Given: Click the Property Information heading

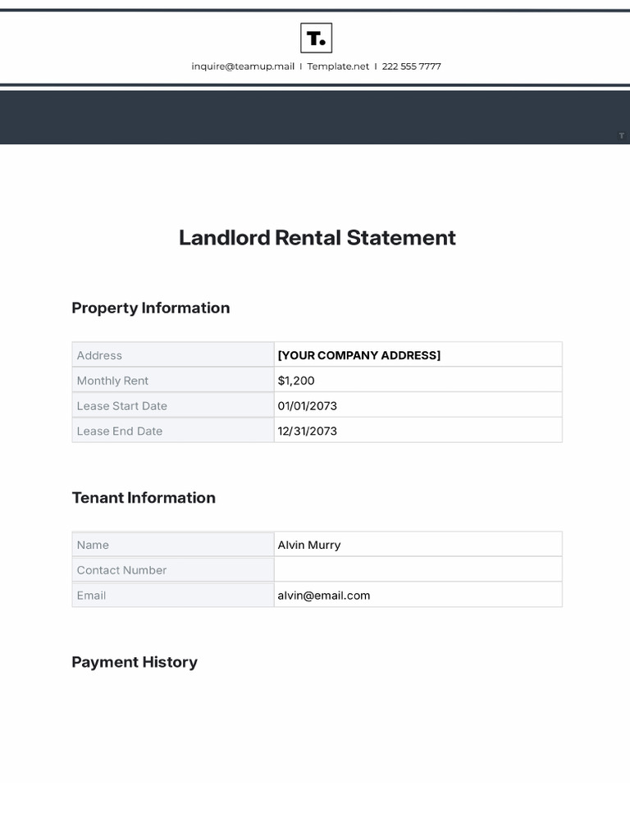Looking at the screenshot, I should point(150,308).
